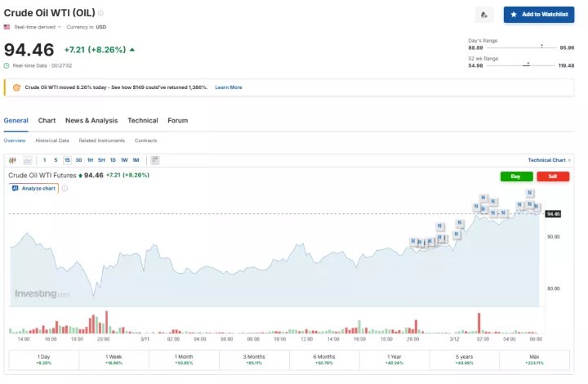Select the candlestick chart type icon

click(x=13, y=160)
